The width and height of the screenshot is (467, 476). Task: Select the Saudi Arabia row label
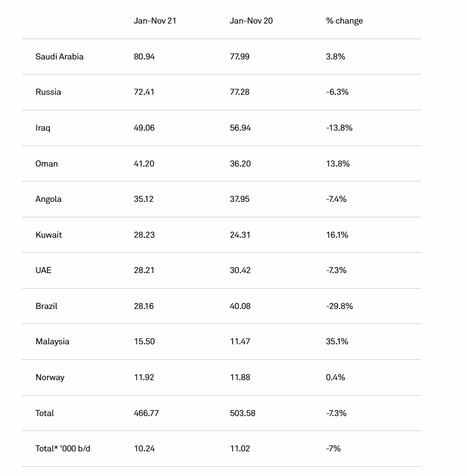[x=59, y=56]
